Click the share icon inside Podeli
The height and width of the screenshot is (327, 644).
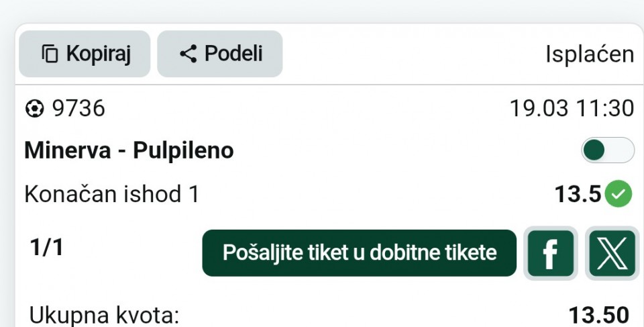pos(189,54)
